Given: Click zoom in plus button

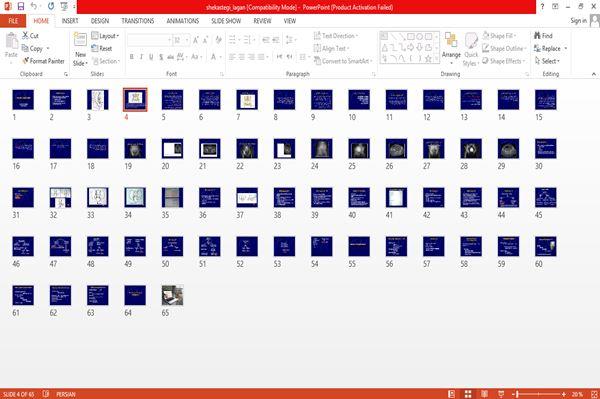Looking at the screenshot, I should pyautogui.click(x=564, y=394).
